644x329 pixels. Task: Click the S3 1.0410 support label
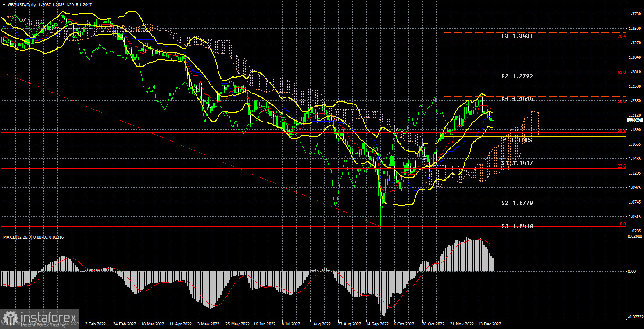click(518, 226)
